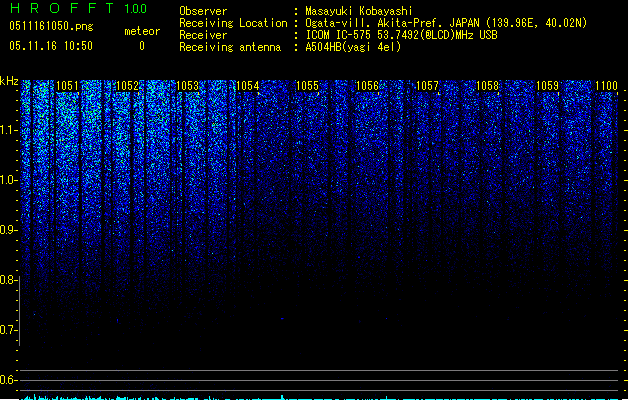Click time marker 1052
Viewport: 629px width, 400px height.
(128, 86)
